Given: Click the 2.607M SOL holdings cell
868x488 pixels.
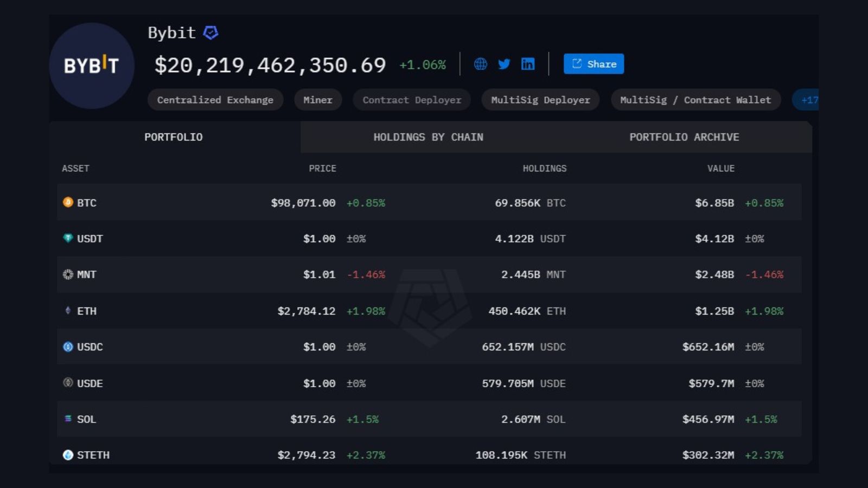Looking at the screenshot, I should pos(533,419).
